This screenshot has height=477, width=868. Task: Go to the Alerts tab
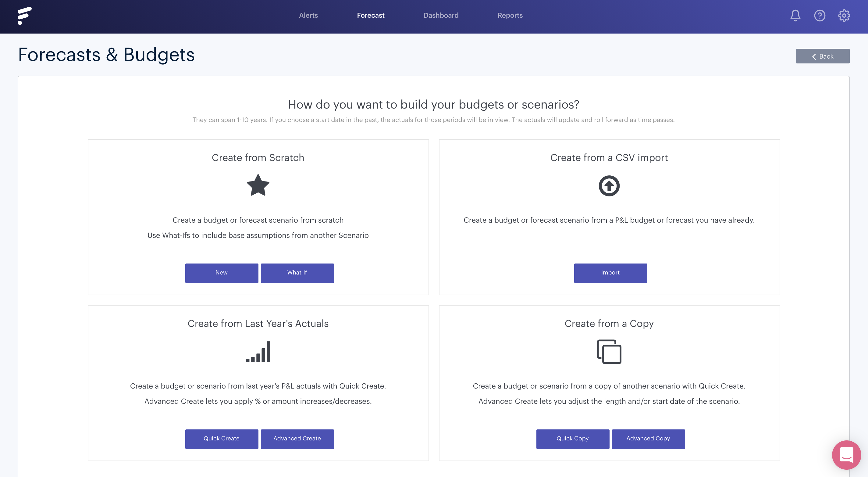(x=308, y=16)
